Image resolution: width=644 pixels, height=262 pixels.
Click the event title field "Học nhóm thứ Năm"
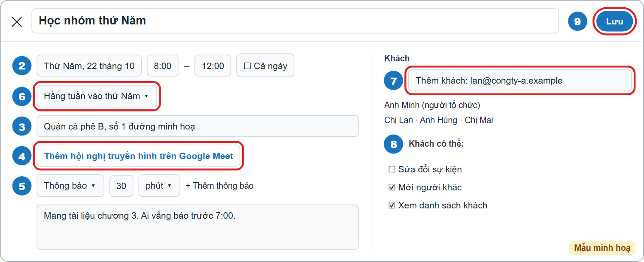[x=295, y=21]
